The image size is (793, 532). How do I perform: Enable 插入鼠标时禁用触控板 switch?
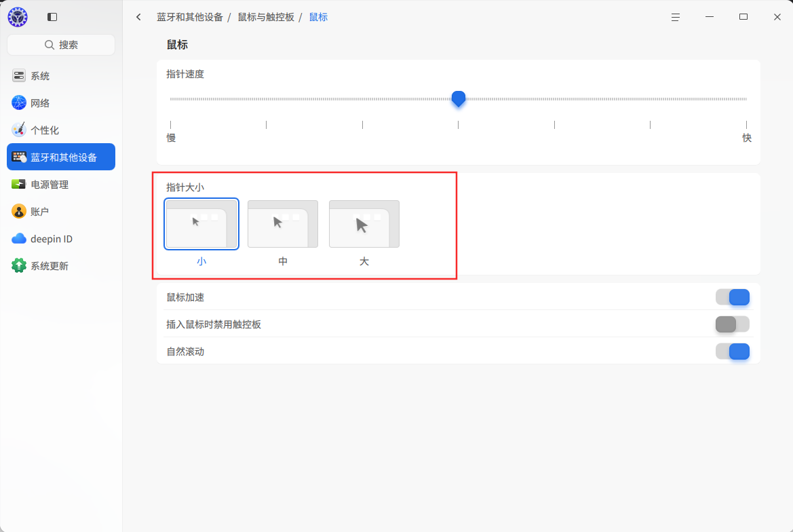[x=733, y=324]
